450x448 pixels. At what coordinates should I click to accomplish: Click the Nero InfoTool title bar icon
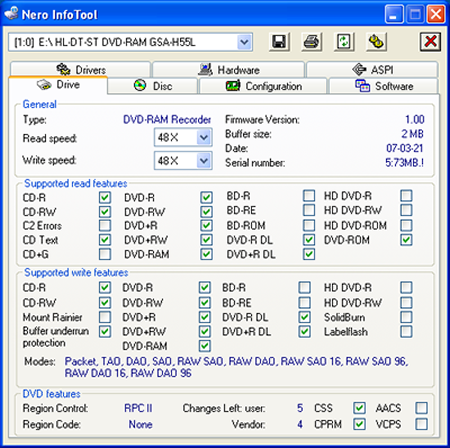pos(11,13)
